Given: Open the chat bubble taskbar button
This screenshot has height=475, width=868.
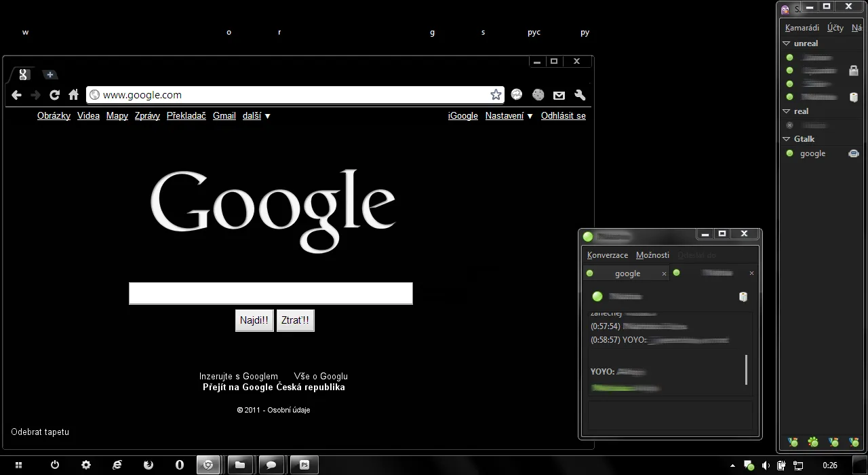Looking at the screenshot, I should pos(271,465).
